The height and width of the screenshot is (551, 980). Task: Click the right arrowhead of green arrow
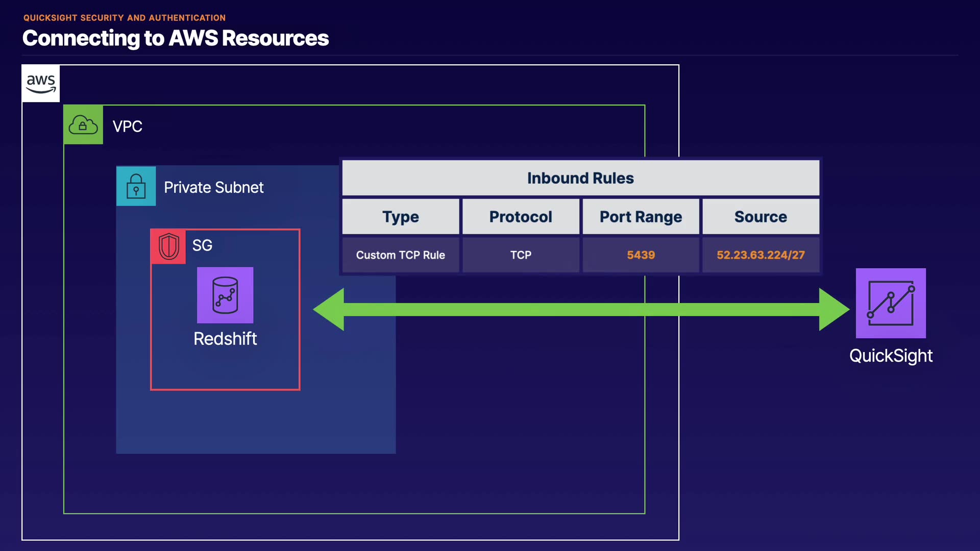(x=834, y=309)
